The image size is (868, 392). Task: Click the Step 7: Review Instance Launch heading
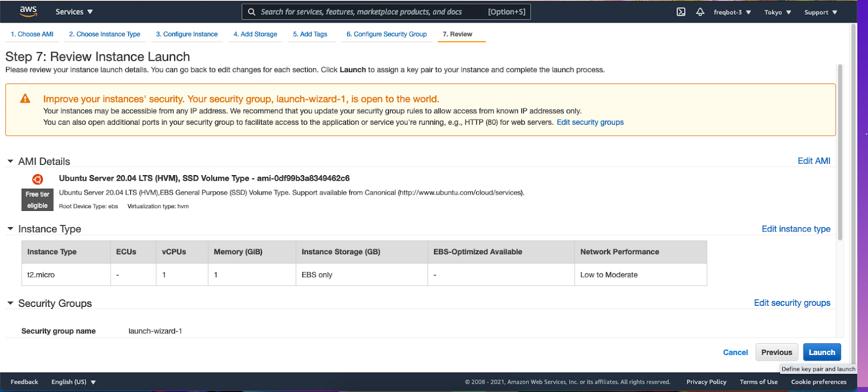98,57
